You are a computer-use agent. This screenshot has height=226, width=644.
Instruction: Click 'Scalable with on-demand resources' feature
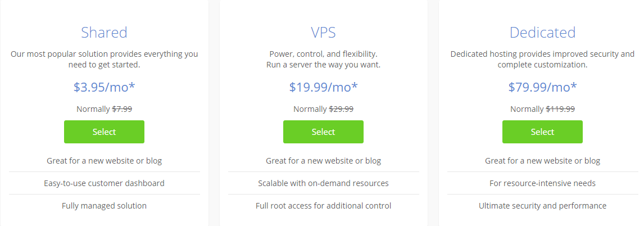323,183
